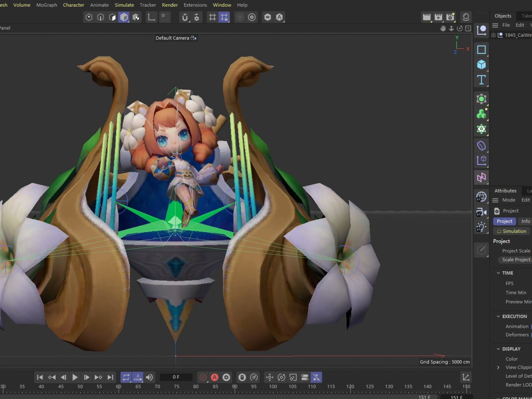Expand the View Clipping chevron
Screen dimensions: 532x399
point(498,367)
